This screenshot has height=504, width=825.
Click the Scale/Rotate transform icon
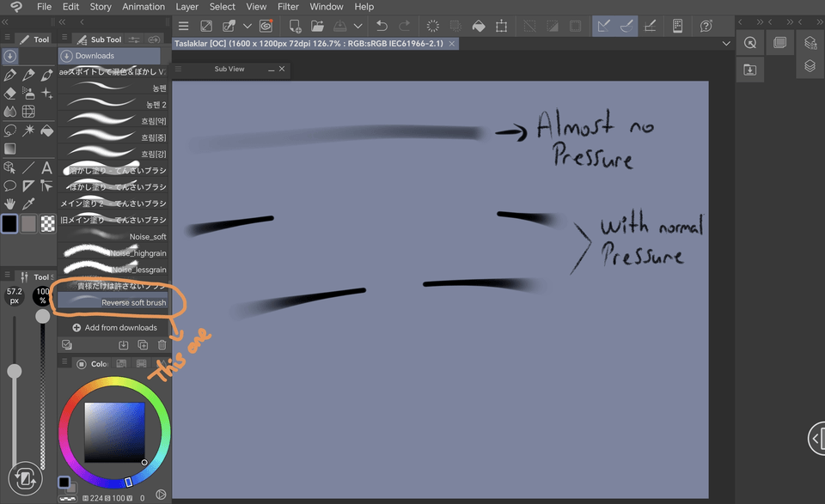(x=501, y=26)
